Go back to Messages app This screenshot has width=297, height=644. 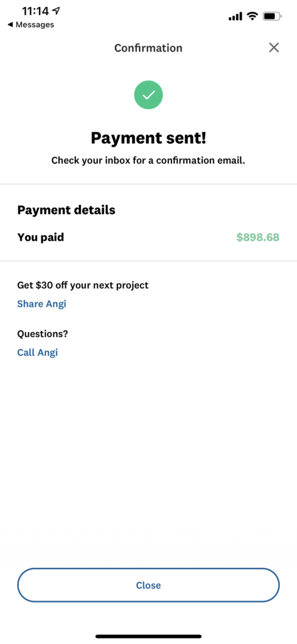tap(31, 25)
